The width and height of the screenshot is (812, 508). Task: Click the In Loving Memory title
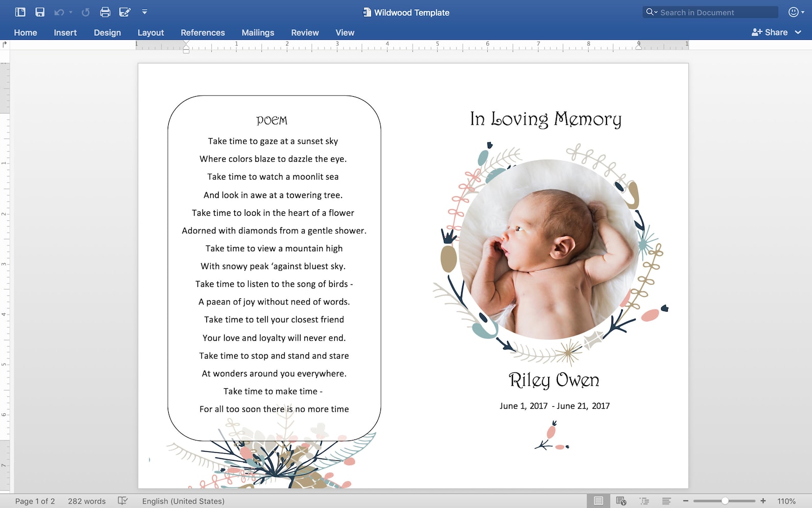(x=546, y=119)
